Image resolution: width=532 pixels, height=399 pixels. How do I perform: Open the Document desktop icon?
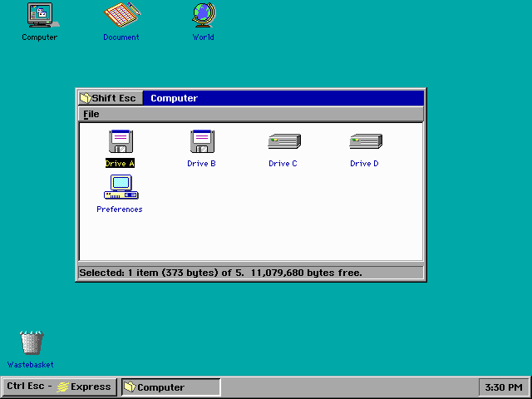coord(121,17)
